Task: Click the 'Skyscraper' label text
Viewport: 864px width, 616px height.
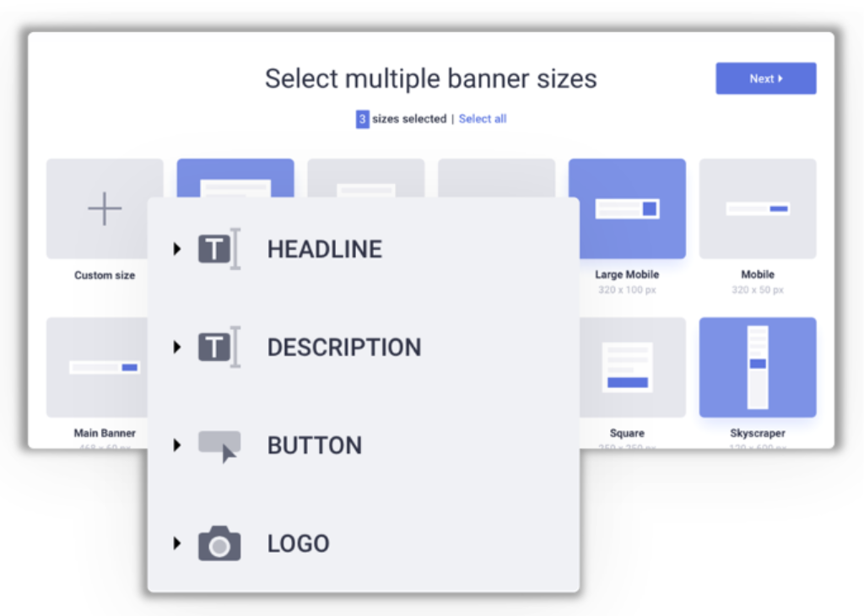Action: [x=758, y=433]
